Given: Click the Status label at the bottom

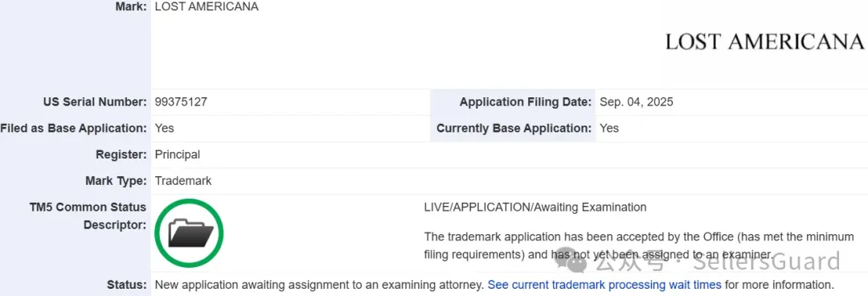Looking at the screenshot, I should click(127, 285).
